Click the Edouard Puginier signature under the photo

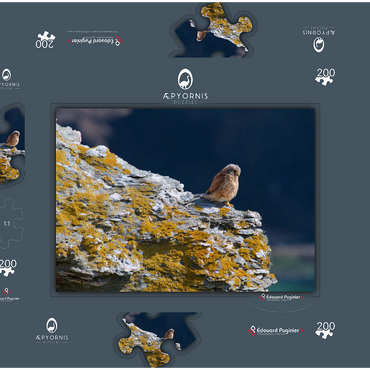(x=281, y=297)
